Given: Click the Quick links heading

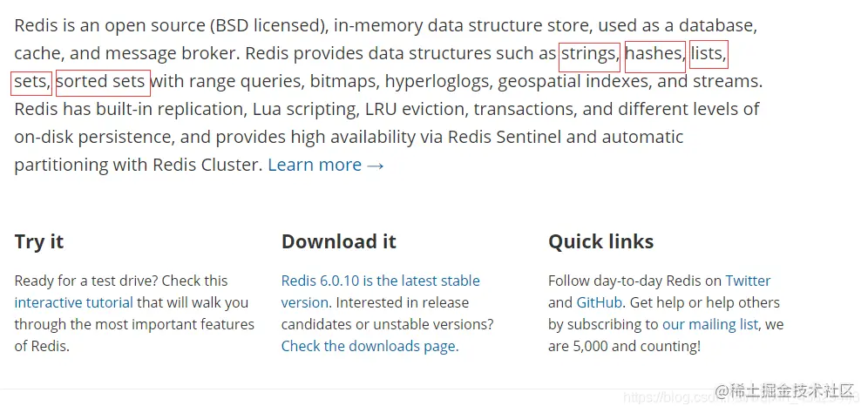Looking at the screenshot, I should [600, 241].
